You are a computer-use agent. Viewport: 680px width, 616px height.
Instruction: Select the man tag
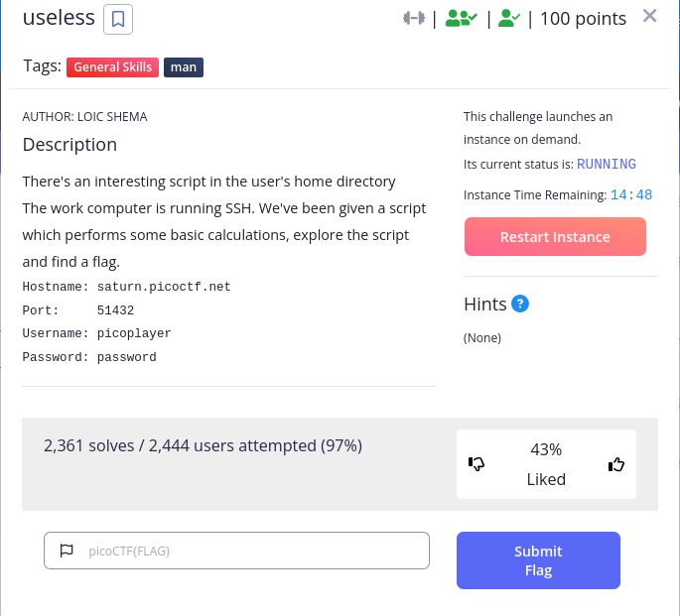pyautogui.click(x=184, y=67)
